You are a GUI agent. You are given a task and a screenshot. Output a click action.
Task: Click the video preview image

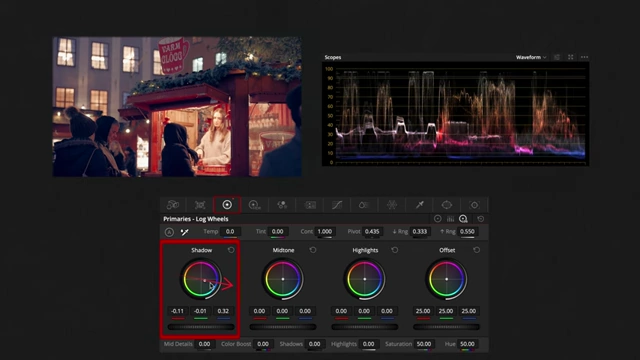coord(177,107)
